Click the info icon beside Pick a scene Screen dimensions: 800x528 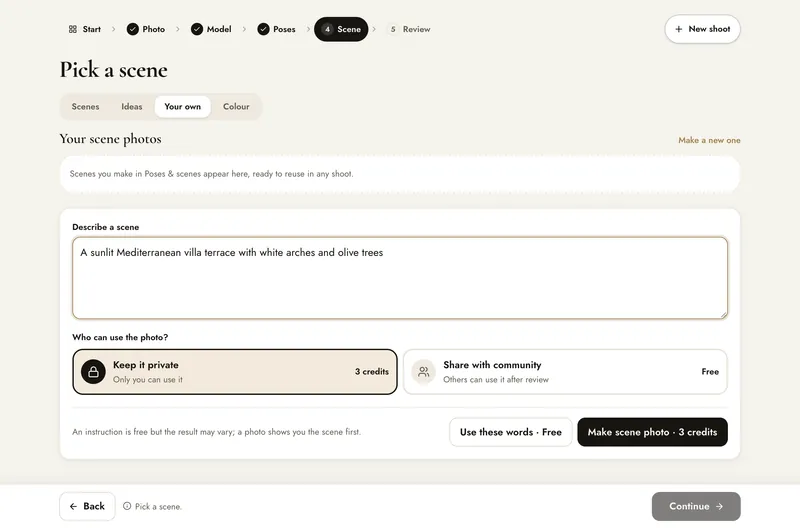[x=127, y=506]
